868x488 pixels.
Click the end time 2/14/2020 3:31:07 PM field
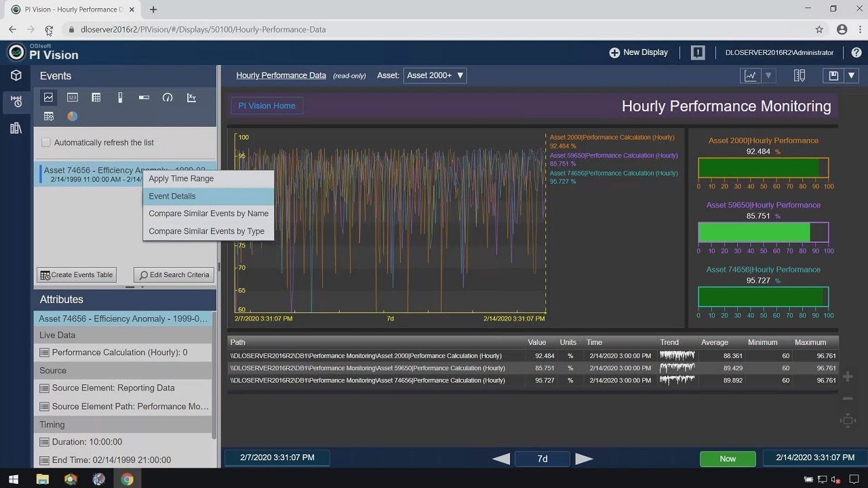(815, 457)
